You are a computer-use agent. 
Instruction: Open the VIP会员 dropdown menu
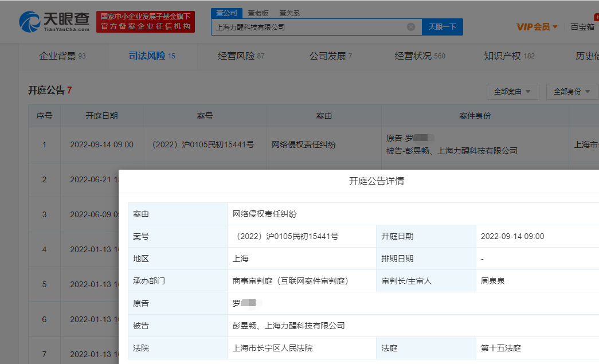537,27
